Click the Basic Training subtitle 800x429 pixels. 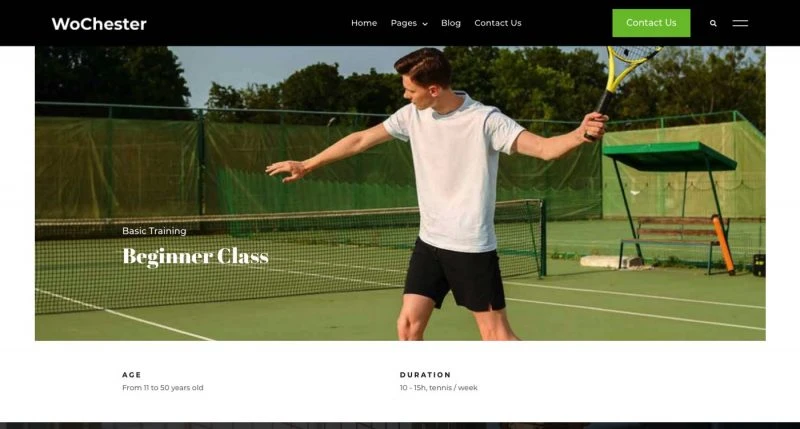point(154,231)
